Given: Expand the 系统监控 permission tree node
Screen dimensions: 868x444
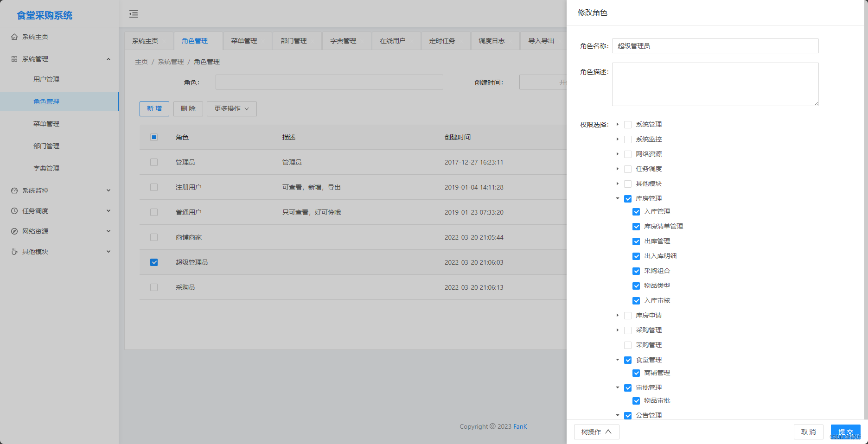Looking at the screenshot, I should 618,139.
